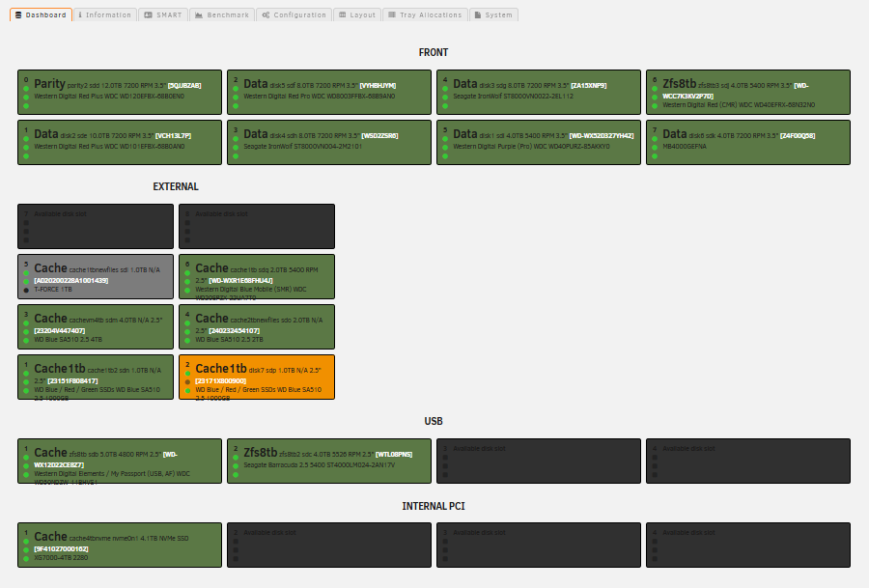Select the Data disk5 tray in Front
The width and height of the screenshot is (869, 588).
pos(329,92)
